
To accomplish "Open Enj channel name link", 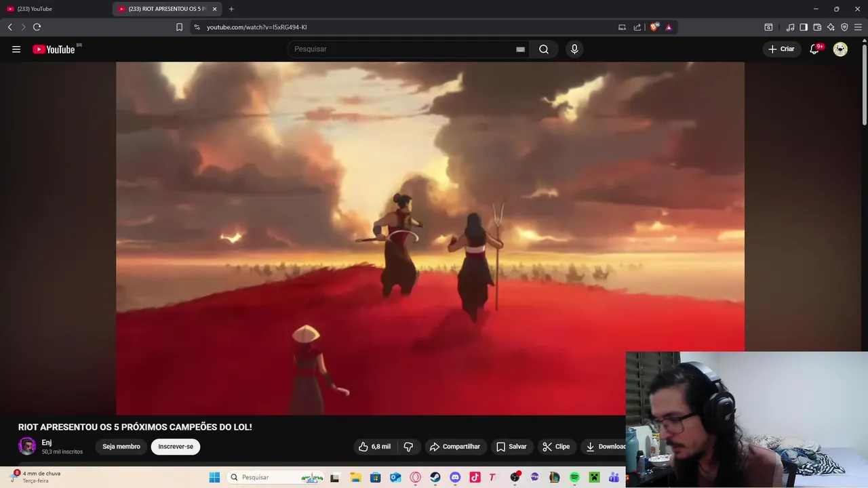I will click(x=47, y=443).
